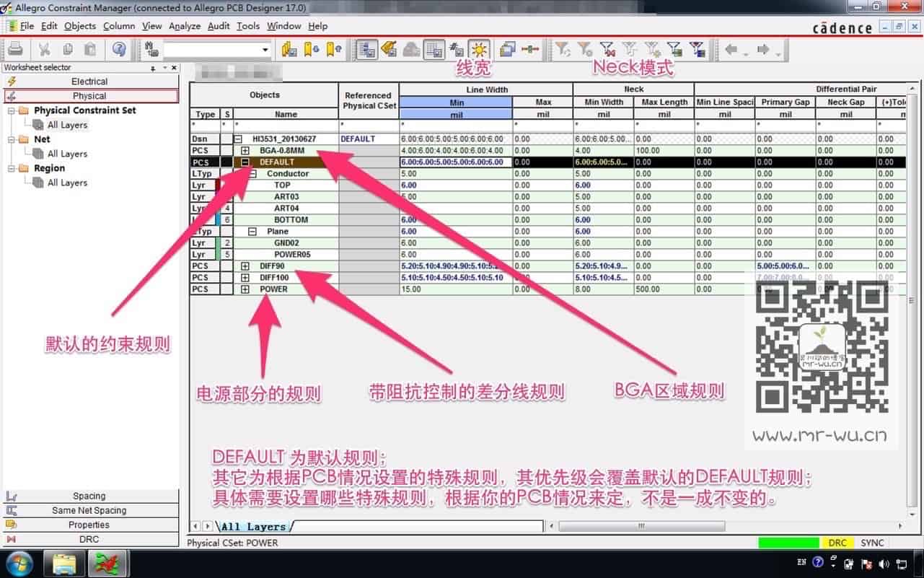Click the red-green connector toolbar icon
The image size is (924, 578).
click(x=530, y=49)
